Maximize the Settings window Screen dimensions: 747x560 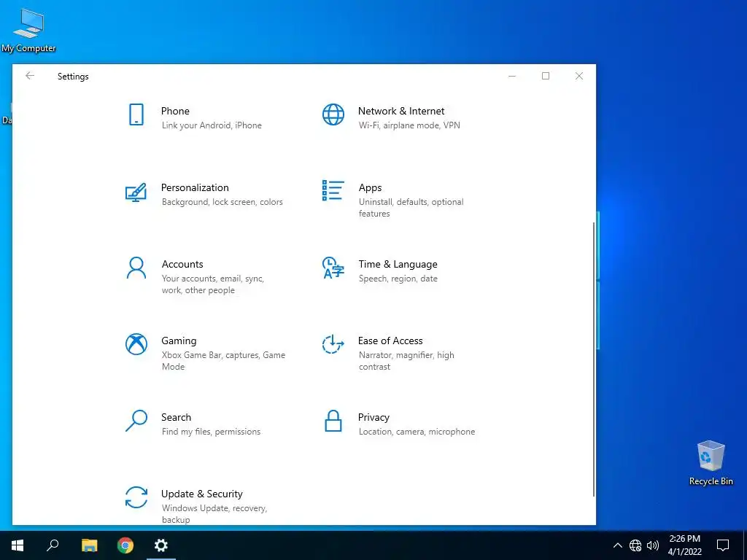point(546,76)
